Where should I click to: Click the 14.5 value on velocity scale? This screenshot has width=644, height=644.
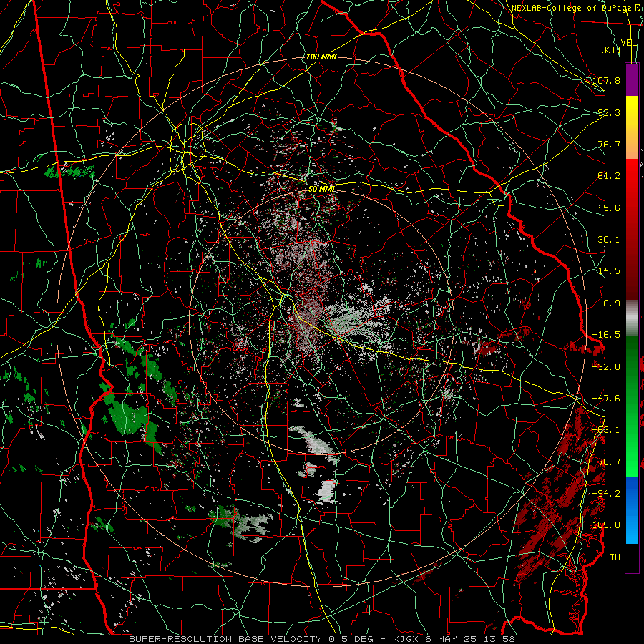click(609, 271)
